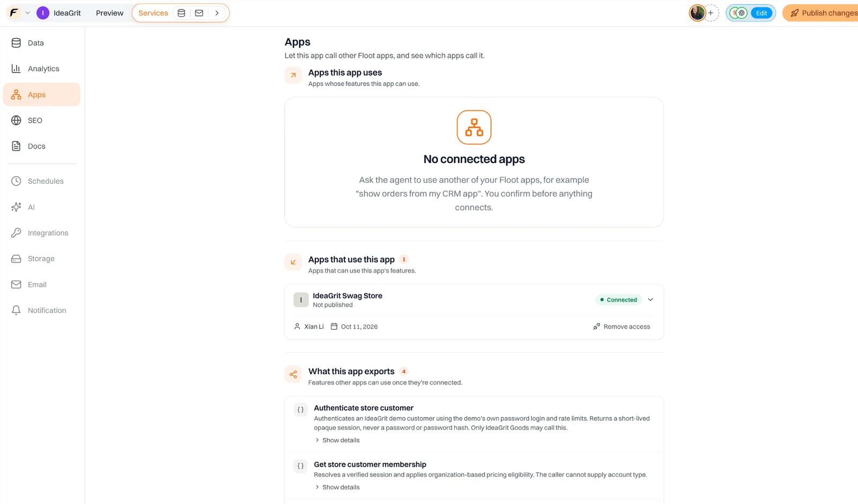Click the arrow icon beside Apps this app uses
The width and height of the screenshot is (858, 504).
pos(293,76)
